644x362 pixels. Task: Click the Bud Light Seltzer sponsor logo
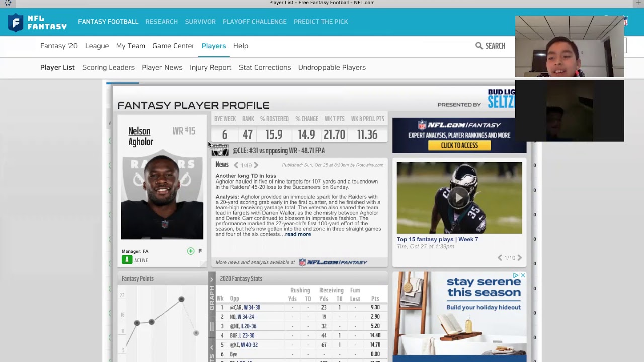501,99
